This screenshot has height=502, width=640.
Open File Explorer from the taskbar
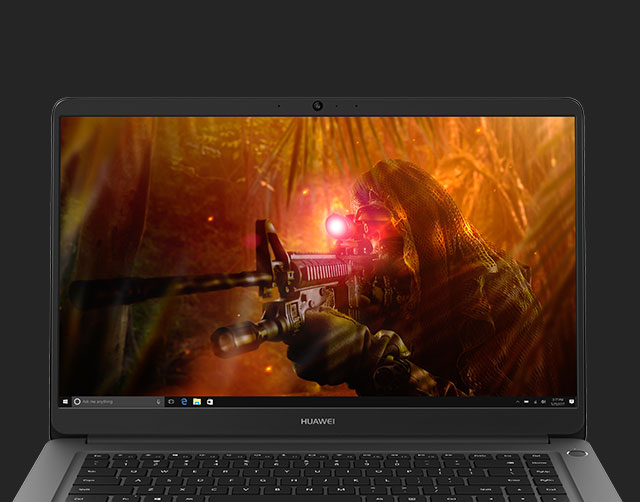(x=197, y=402)
